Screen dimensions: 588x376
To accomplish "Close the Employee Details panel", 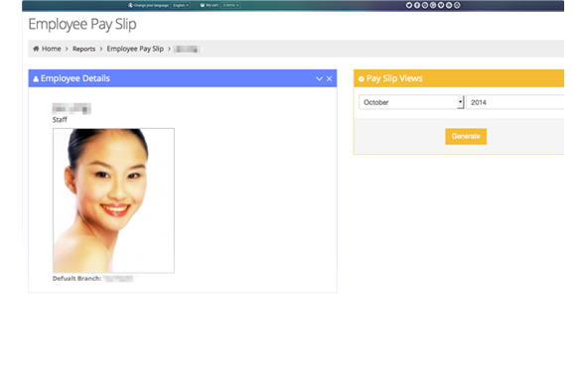I will coord(329,78).
